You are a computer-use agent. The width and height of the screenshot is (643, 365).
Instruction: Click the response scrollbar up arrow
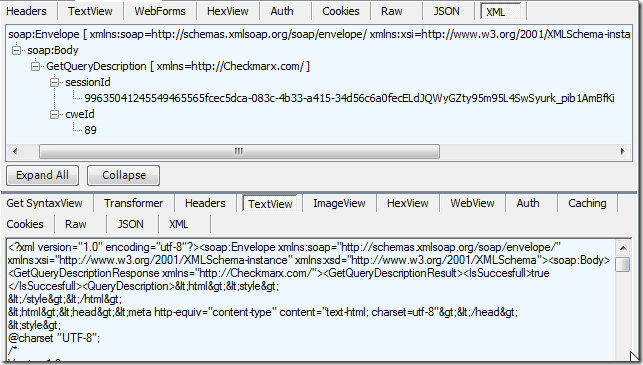(x=623, y=248)
